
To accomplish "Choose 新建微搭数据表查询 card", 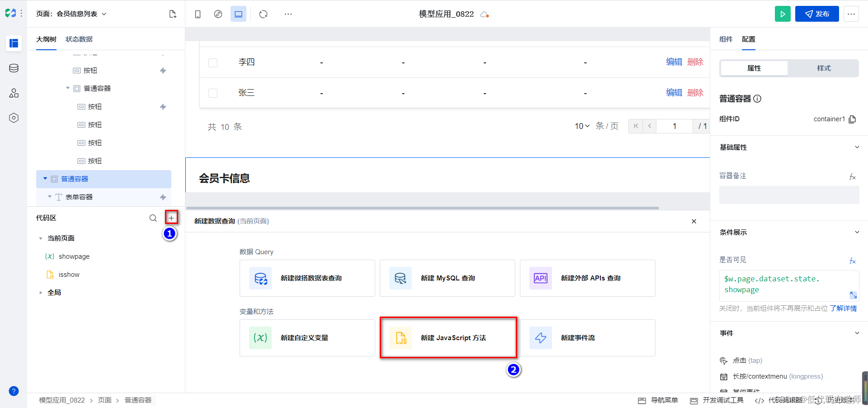I will click(x=307, y=278).
